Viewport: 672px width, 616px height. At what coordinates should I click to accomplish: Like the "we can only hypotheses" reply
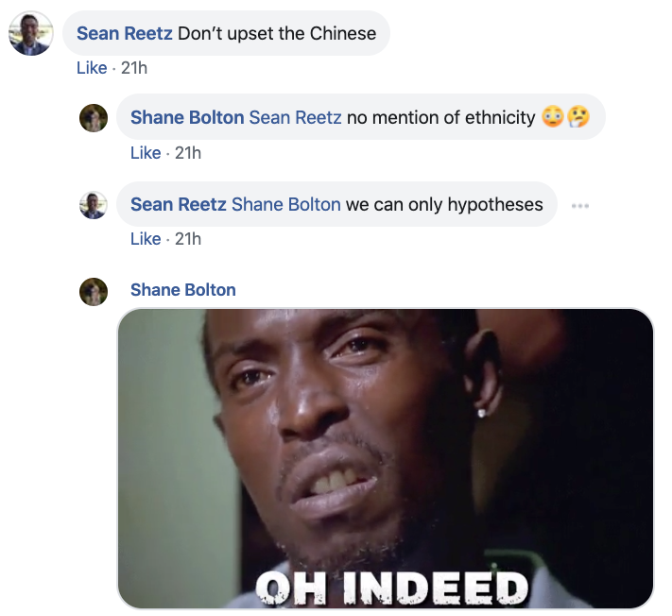(x=146, y=239)
